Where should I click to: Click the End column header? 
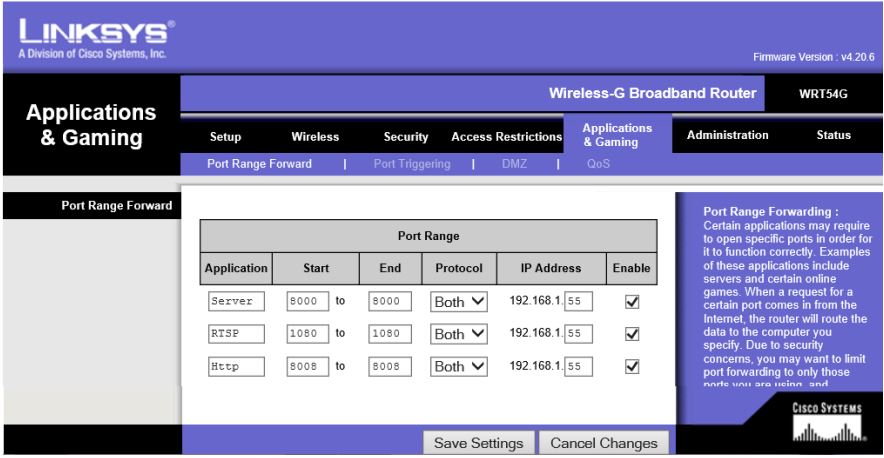click(390, 268)
